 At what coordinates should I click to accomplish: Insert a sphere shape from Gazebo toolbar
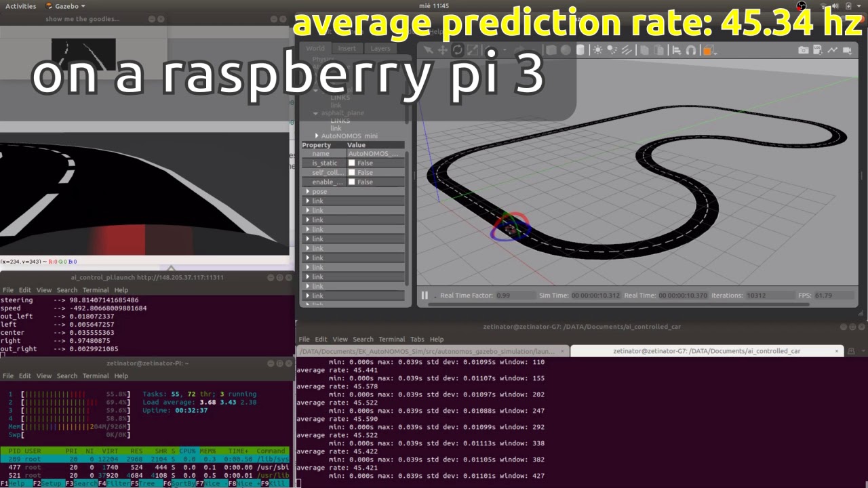click(566, 49)
